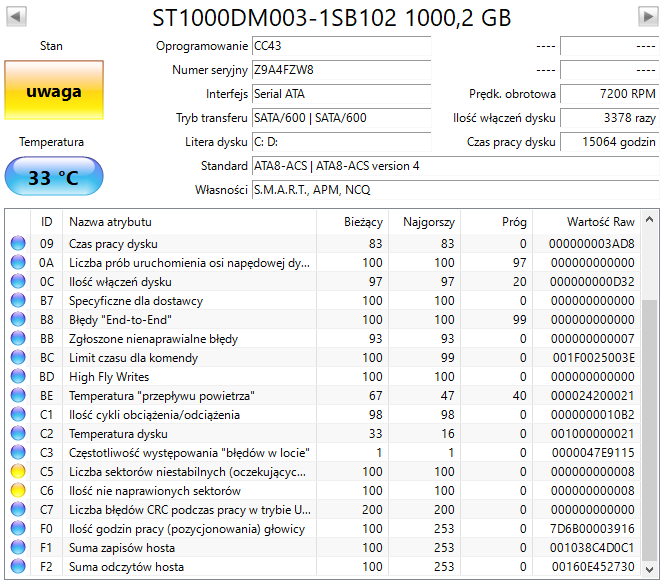Click the firmware field showing CC43

click(x=340, y=46)
